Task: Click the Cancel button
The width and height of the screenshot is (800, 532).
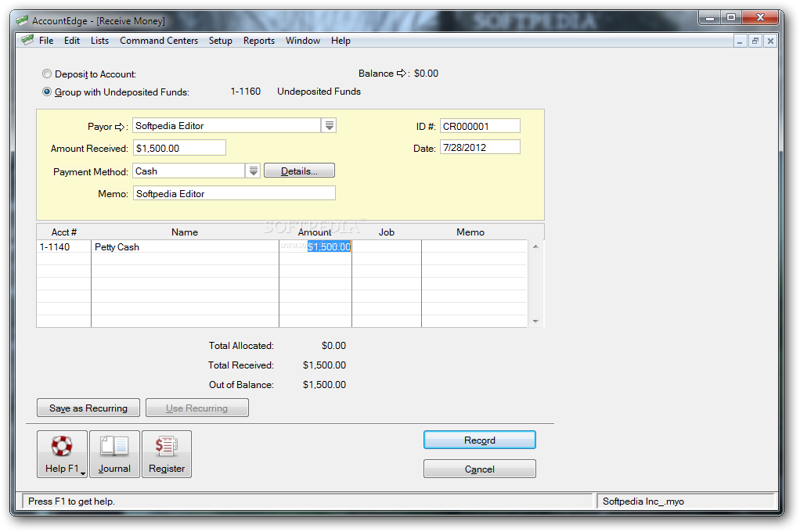Action: pyautogui.click(x=480, y=469)
